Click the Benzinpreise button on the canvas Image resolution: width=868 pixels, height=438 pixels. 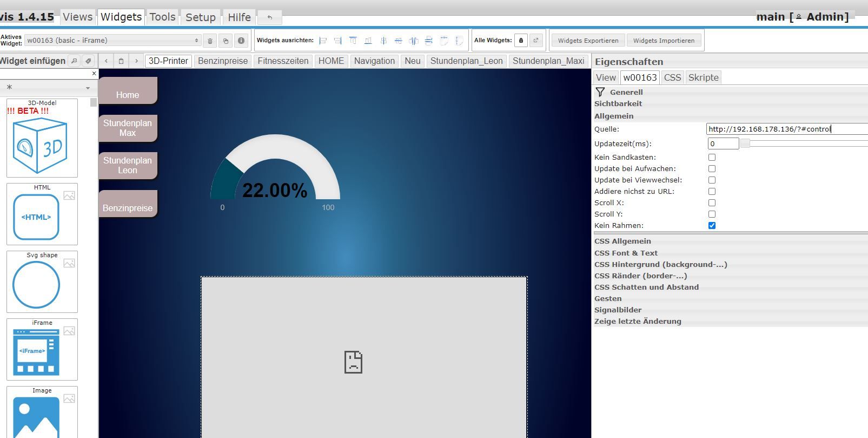coord(128,204)
